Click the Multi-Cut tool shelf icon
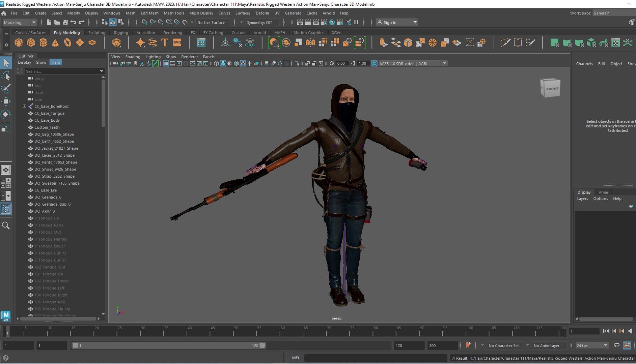636x364 pixels. pos(505,43)
